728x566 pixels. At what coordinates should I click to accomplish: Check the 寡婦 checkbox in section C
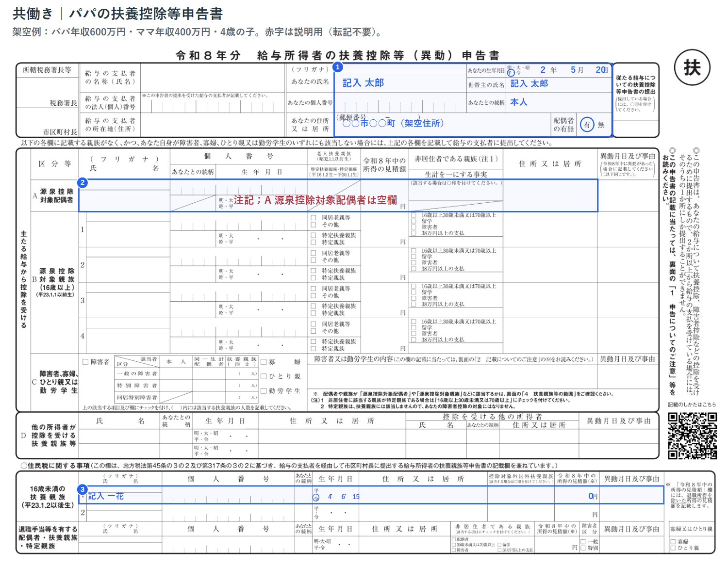click(264, 362)
